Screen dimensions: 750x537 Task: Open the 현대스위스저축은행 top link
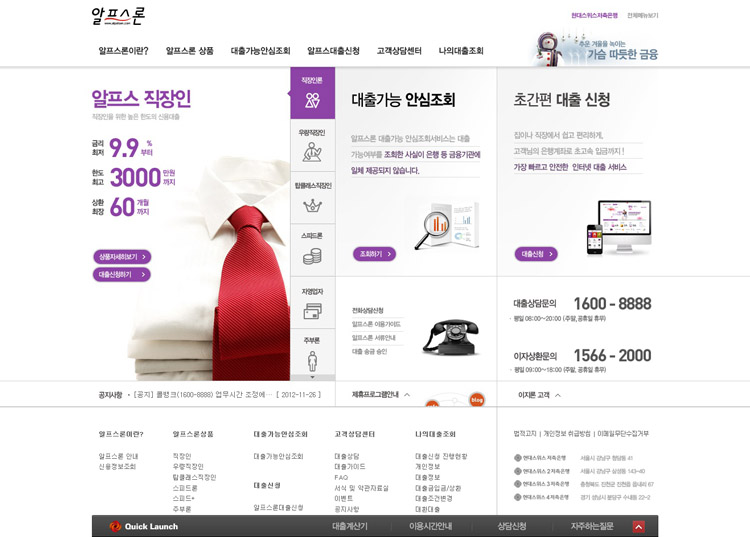[595, 15]
